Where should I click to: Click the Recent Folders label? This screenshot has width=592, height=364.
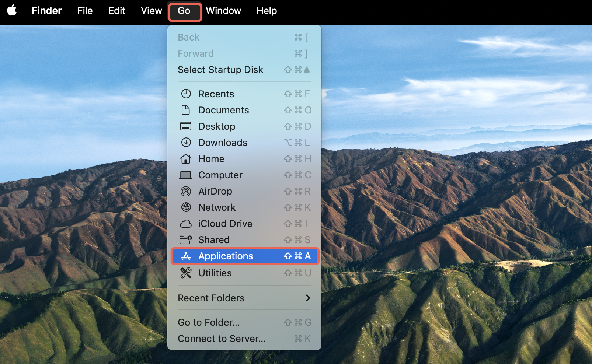pos(211,298)
